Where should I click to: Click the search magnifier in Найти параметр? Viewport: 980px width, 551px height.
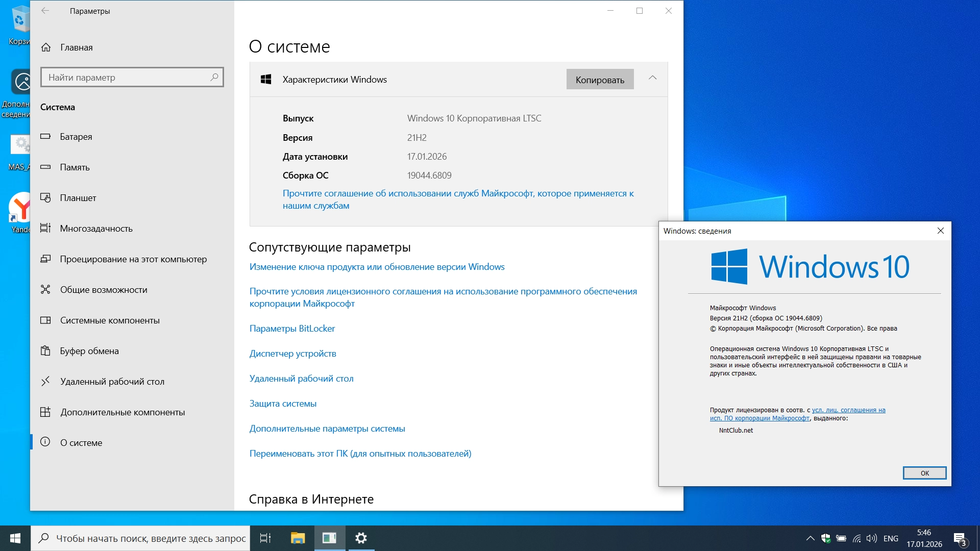click(x=214, y=77)
